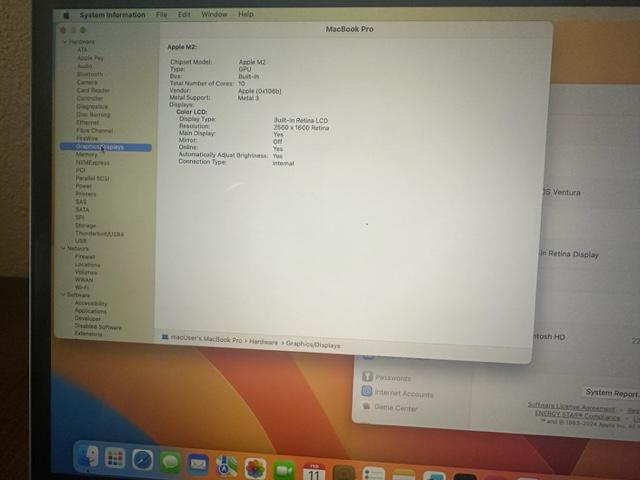The width and height of the screenshot is (640, 480).
Task: Select Camera in the sidebar
Action: coord(87,82)
